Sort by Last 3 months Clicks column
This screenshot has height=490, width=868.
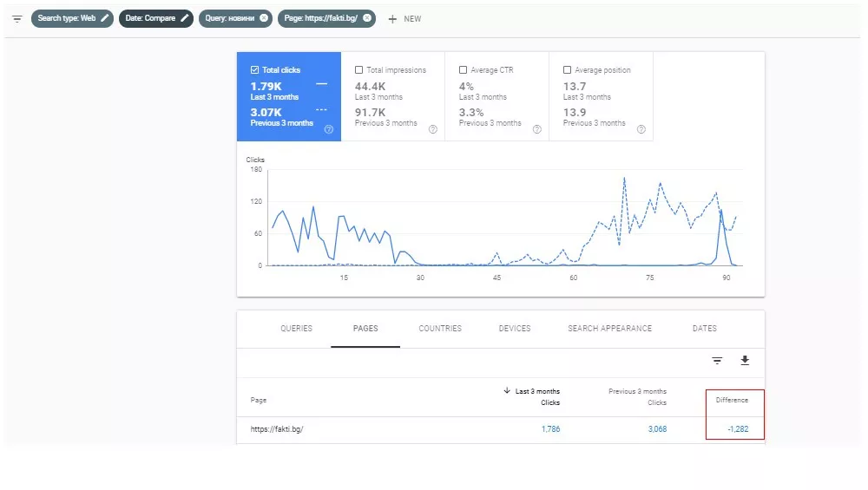pyautogui.click(x=531, y=397)
